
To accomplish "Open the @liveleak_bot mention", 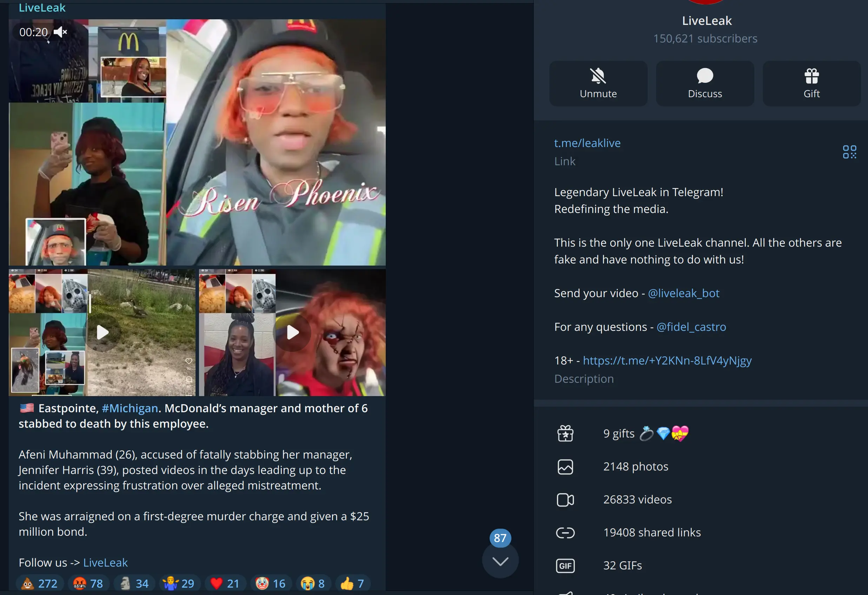I will click(x=683, y=293).
